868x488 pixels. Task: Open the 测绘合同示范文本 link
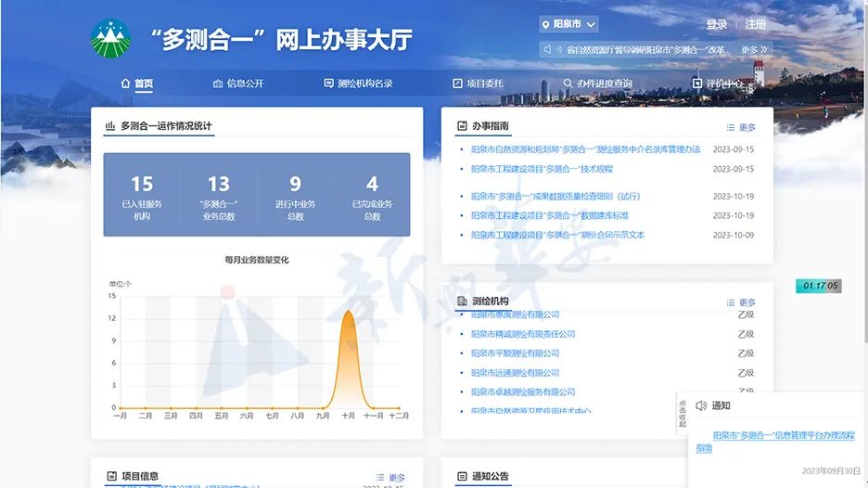[x=557, y=235]
